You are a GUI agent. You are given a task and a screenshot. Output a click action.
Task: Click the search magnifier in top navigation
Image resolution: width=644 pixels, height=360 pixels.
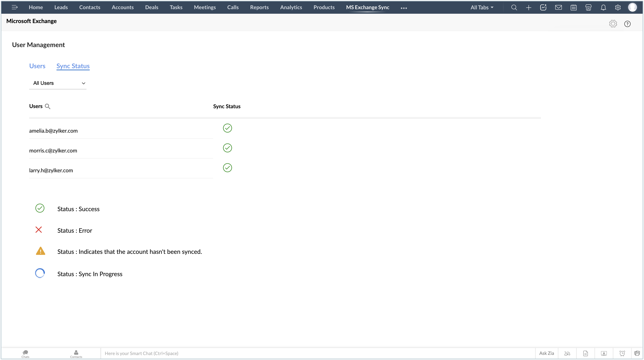click(514, 7)
